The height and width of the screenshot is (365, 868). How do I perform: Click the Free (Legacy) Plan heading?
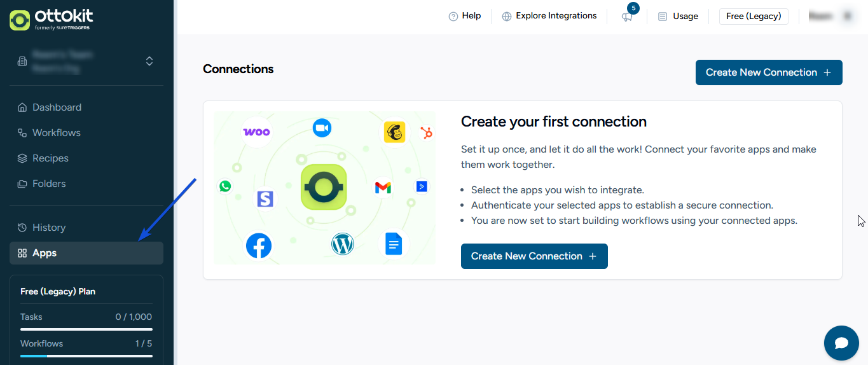pyautogui.click(x=58, y=291)
